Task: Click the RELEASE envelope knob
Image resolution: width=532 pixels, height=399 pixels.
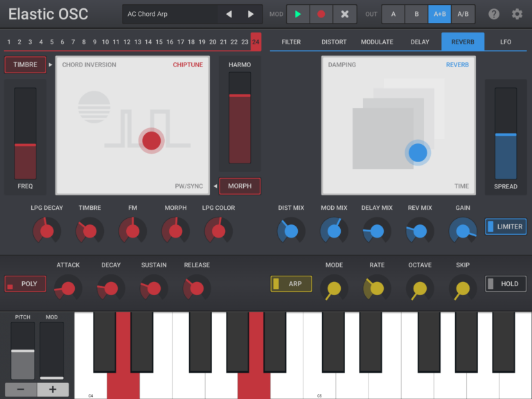Action: 197,288
